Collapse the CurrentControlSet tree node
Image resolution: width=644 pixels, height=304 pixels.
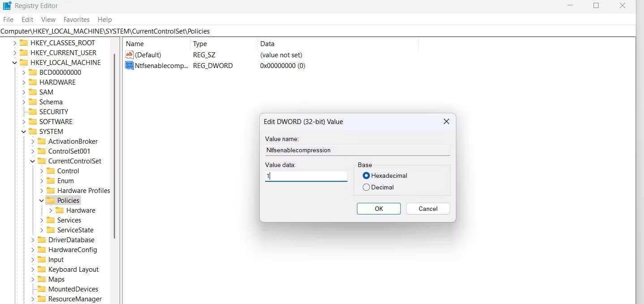coord(32,161)
